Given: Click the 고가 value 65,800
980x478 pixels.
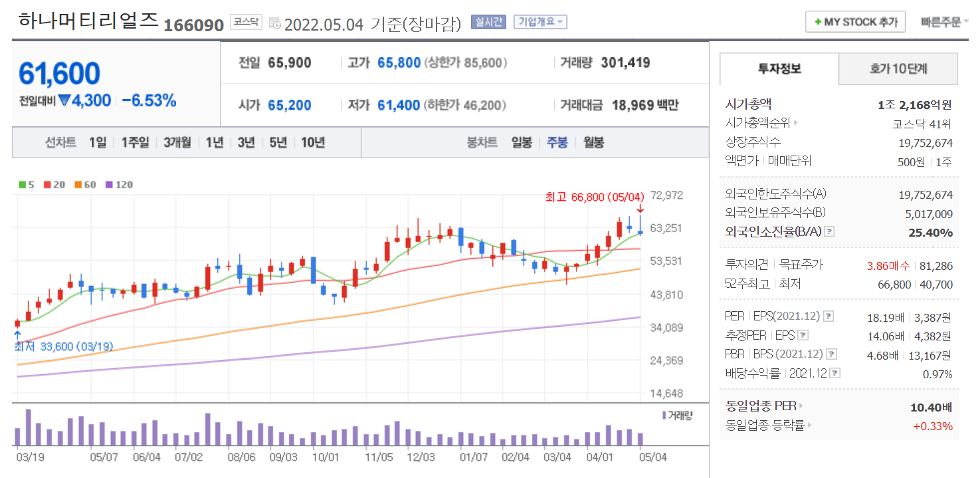Looking at the screenshot, I should (x=399, y=63).
